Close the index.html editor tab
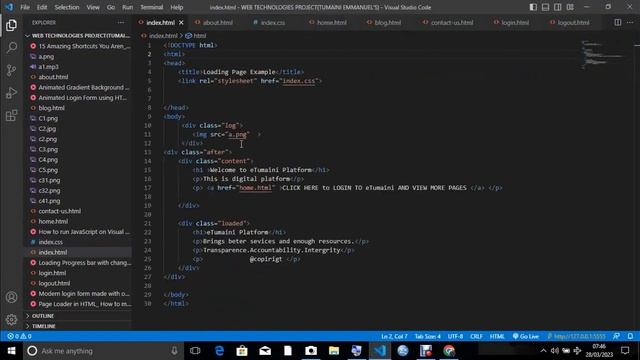The image size is (640, 360). click(x=181, y=22)
